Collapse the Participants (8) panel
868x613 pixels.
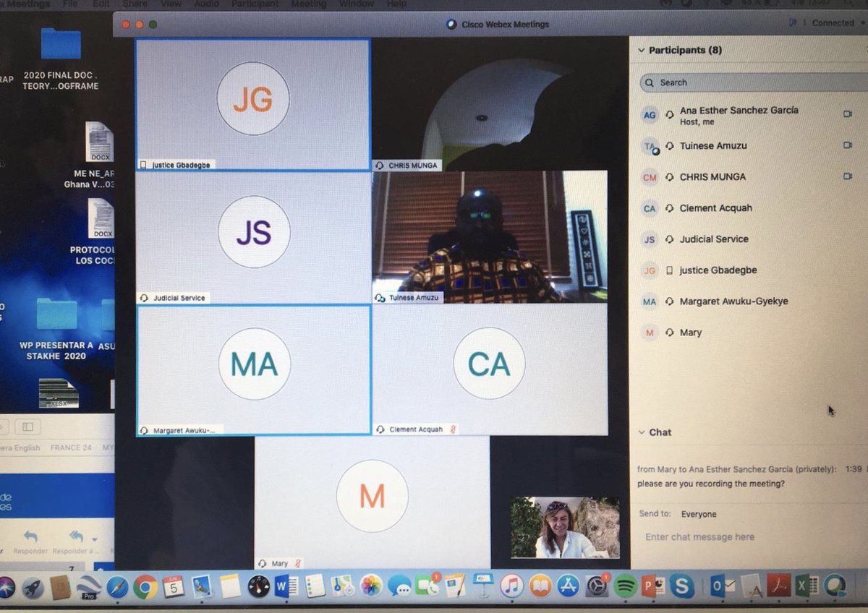click(641, 51)
